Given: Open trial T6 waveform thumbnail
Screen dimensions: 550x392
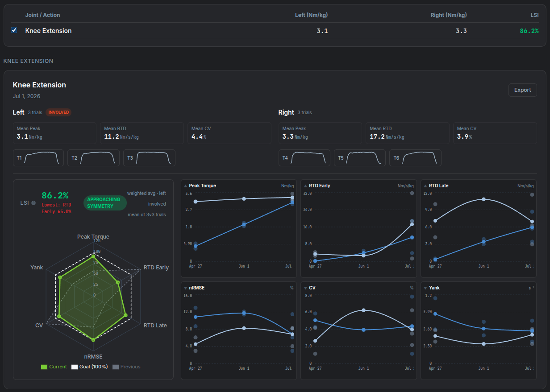Looking at the screenshot, I should 415,158.
